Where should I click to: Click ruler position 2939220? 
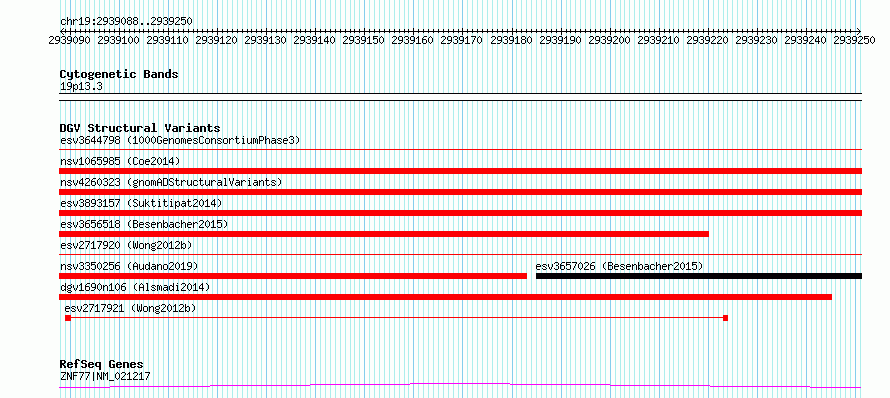point(708,40)
